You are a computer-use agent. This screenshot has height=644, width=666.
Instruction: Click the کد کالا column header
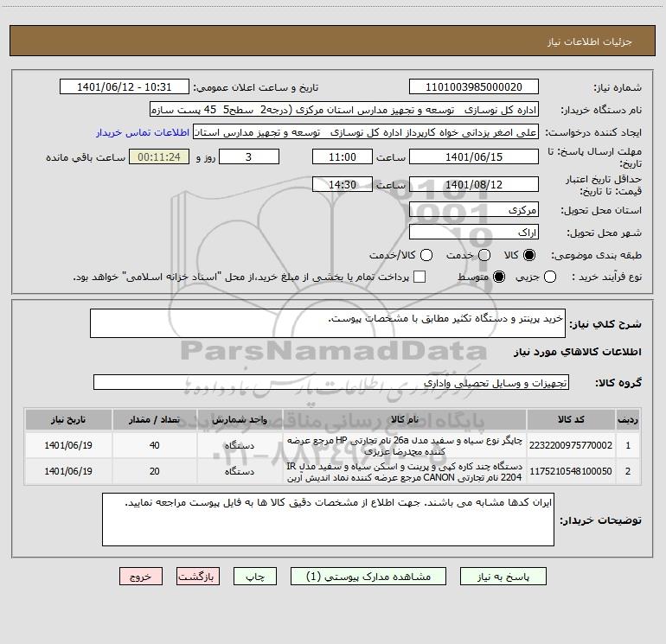click(571, 419)
